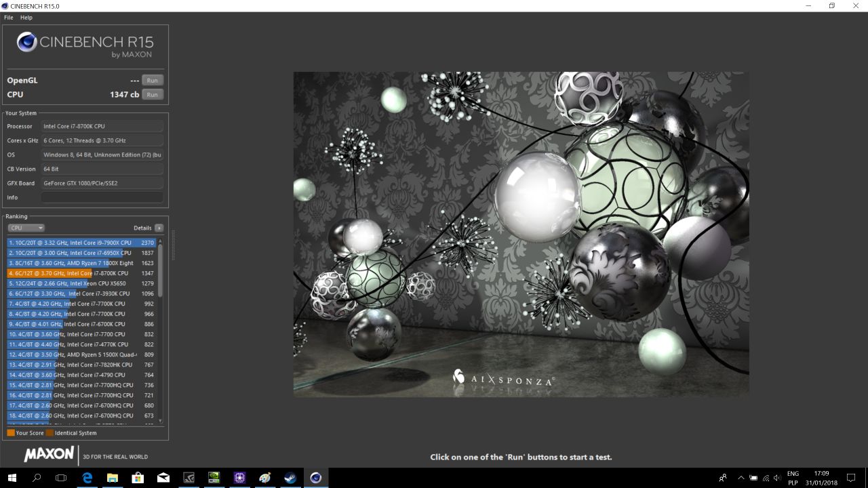The width and height of the screenshot is (868, 488).
Task: Open the Mail app from the taskbar
Action: pos(163,478)
